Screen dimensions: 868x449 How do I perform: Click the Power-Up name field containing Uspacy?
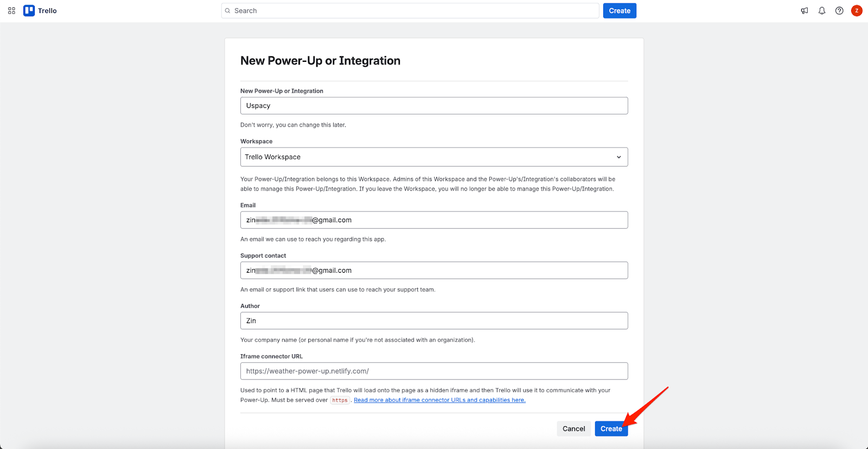pos(434,106)
